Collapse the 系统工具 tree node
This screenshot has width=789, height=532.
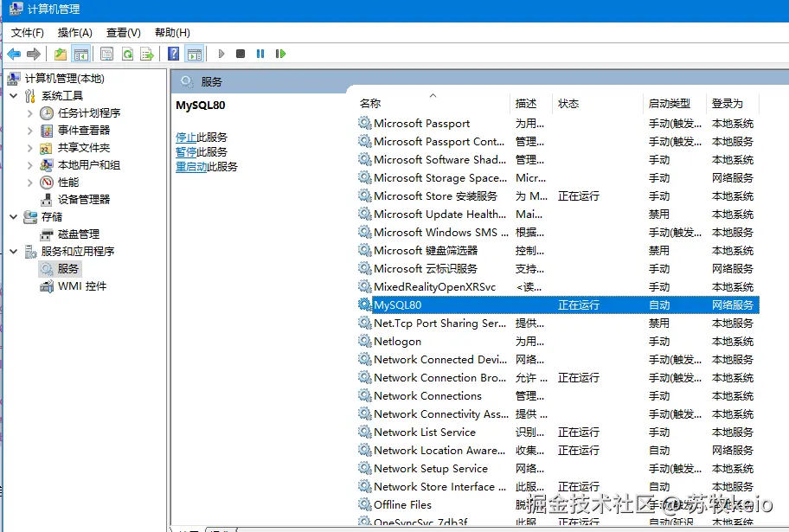click(14, 96)
